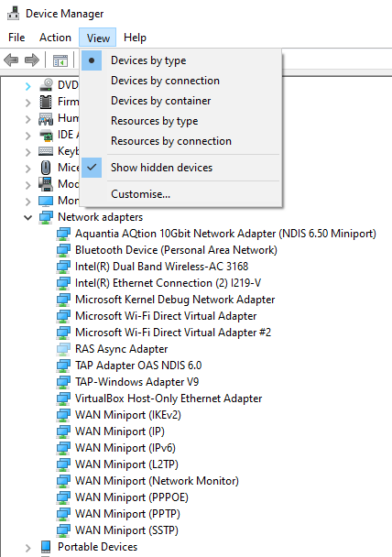
Task: Click the Keyboards category icon
Action: pyautogui.click(x=46, y=151)
